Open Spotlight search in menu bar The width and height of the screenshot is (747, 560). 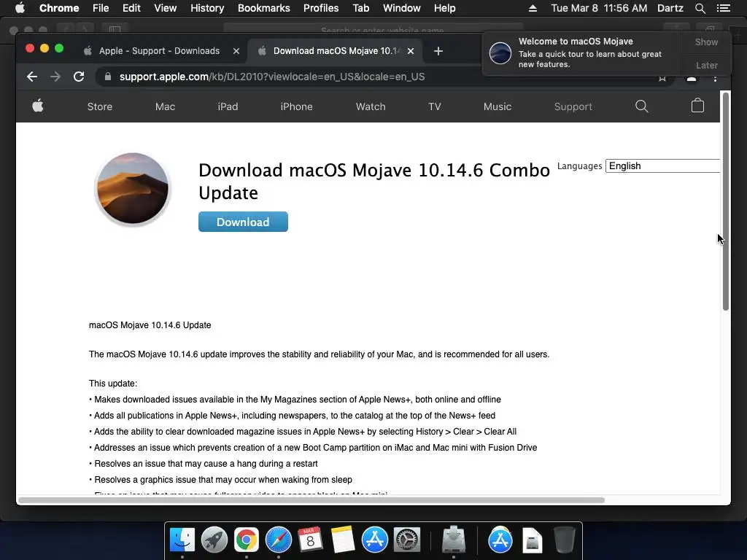coord(700,8)
